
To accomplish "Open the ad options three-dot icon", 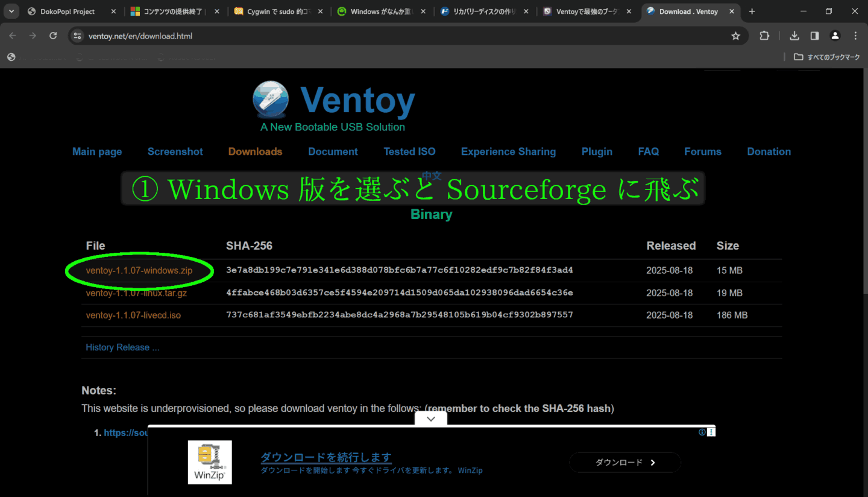I will click(x=711, y=432).
